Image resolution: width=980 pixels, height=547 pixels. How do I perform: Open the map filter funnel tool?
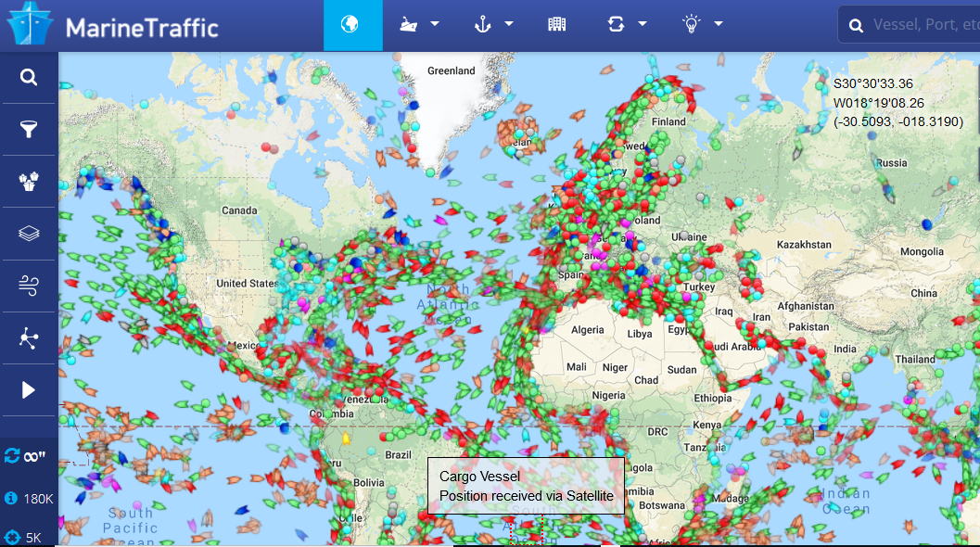pos(29,130)
